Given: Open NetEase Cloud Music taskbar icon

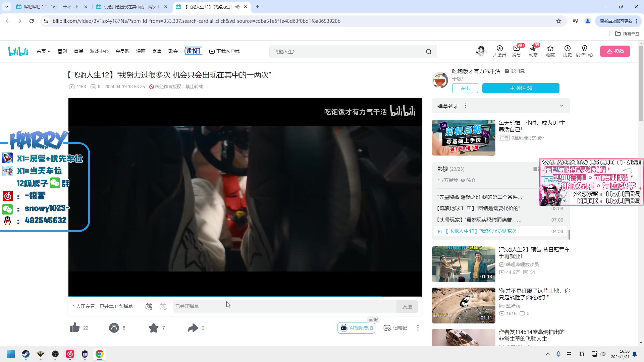Looking at the screenshot, I should 70,354.
